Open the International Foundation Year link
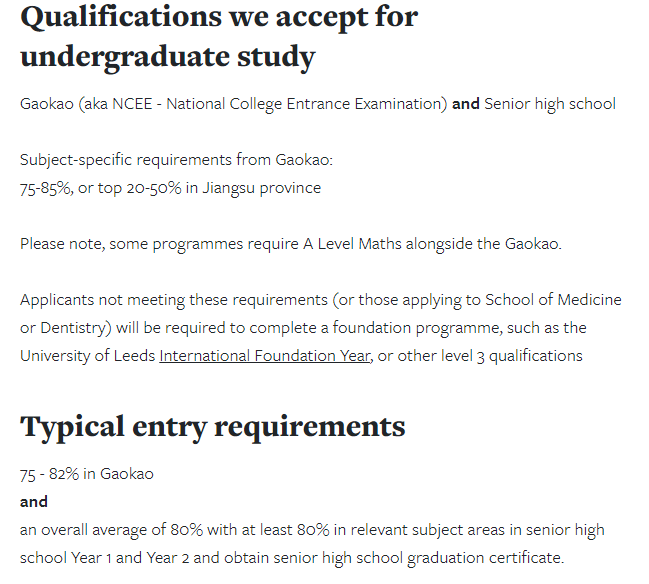This screenshot has height=584, width=649. point(264,356)
